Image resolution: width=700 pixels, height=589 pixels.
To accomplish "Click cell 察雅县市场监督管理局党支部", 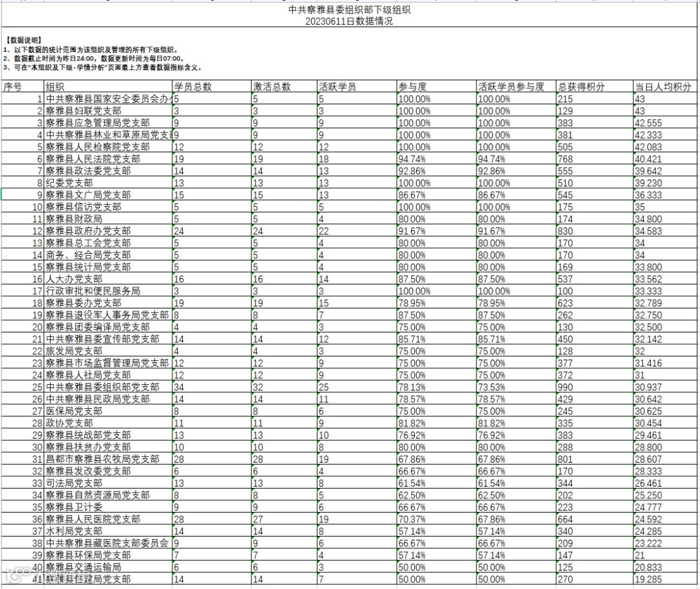I will (x=108, y=364).
